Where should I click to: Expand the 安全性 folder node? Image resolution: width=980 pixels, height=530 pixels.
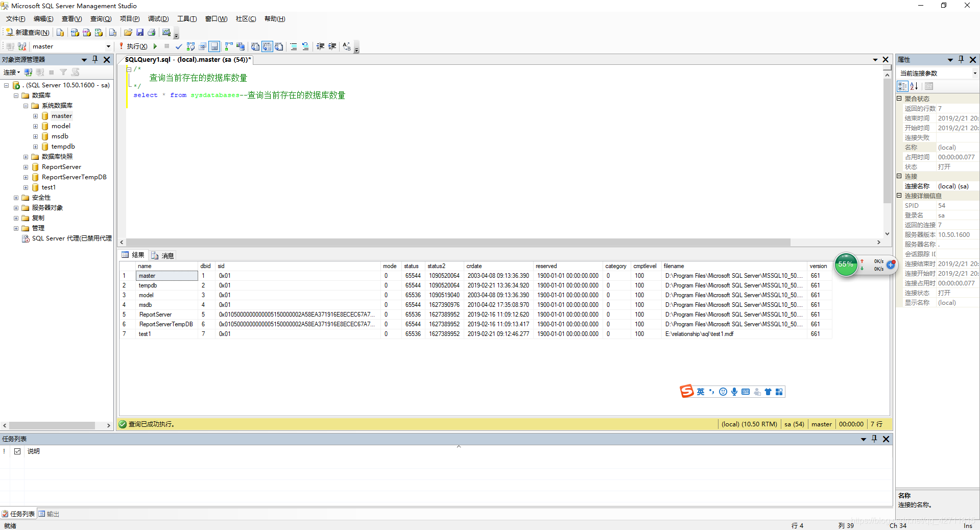coord(16,198)
